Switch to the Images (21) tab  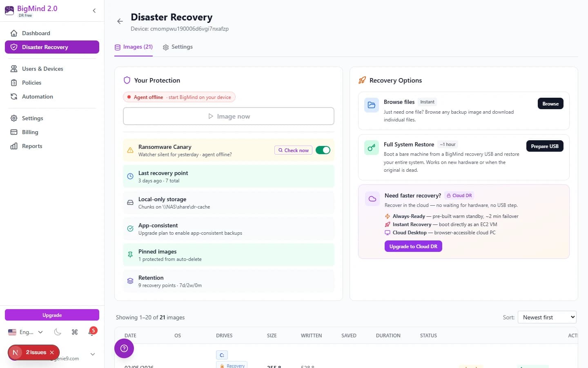click(x=134, y=47)
